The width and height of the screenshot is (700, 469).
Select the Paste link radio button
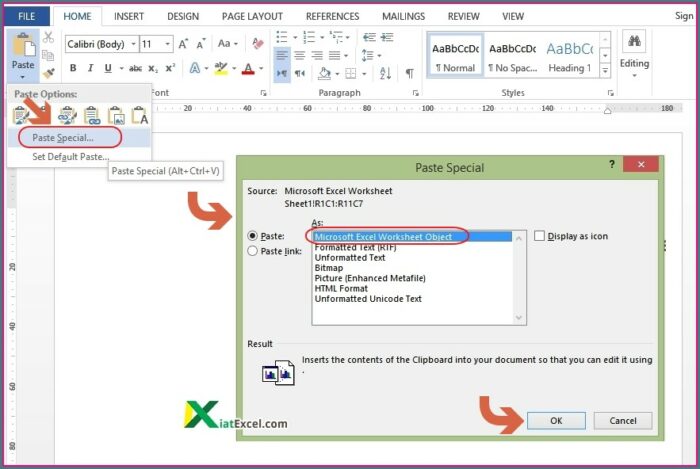click(x=253, y=251)
